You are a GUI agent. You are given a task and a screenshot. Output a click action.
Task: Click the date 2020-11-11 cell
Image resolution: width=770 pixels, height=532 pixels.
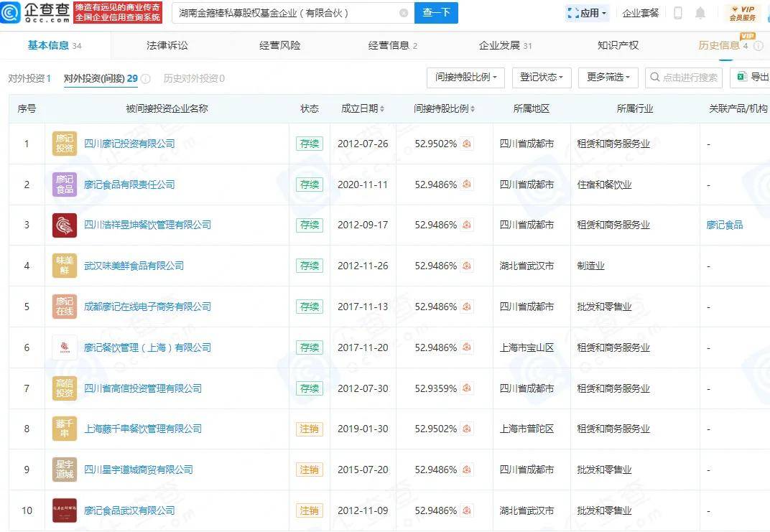point(363,185)
